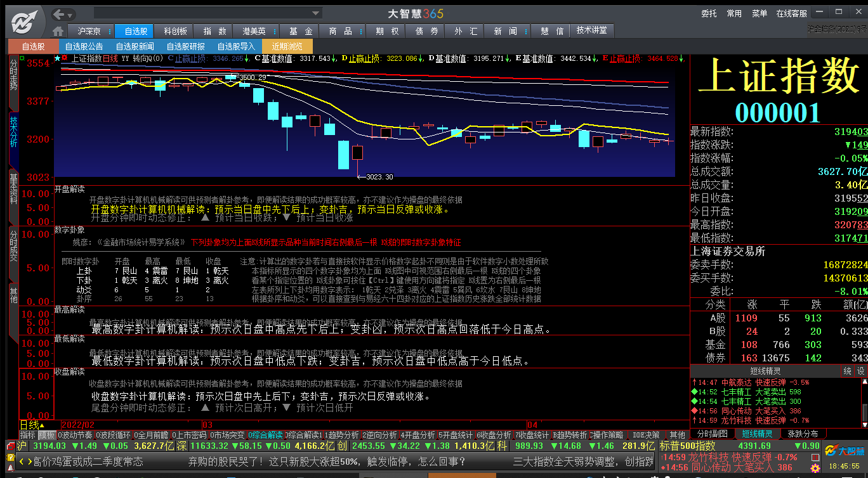This screenshot has height=478, width=868.
Task: Open the back-history dropdown arrow beside the back button
Action: coord(71,14)
